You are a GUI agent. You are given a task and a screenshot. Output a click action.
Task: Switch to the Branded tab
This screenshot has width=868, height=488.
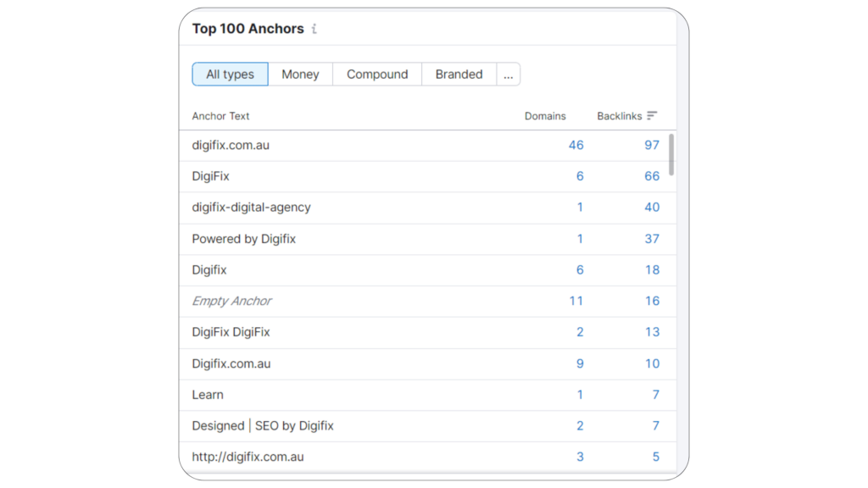[x=459, y=75]
